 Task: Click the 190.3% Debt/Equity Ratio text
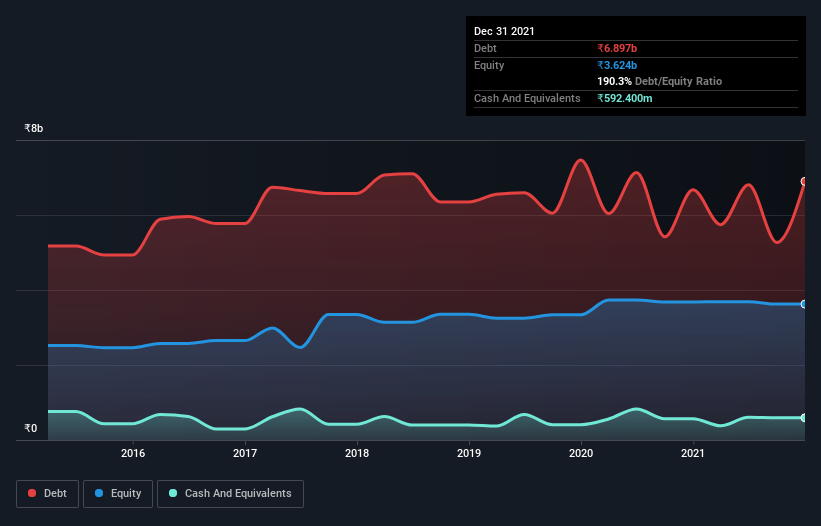(x=660, y=81)
